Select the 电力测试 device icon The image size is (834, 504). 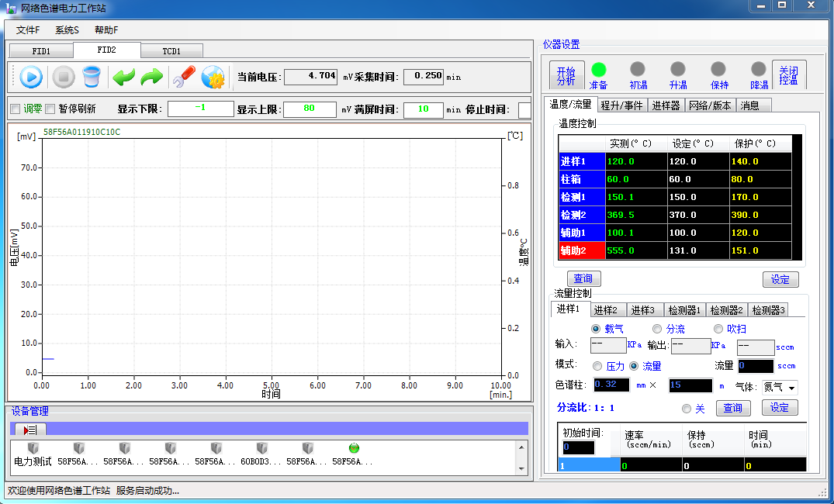(33, 448)
